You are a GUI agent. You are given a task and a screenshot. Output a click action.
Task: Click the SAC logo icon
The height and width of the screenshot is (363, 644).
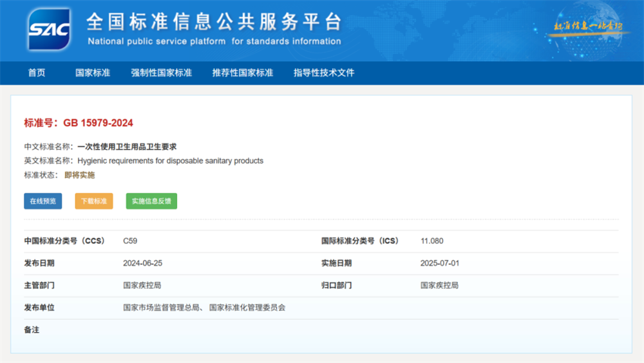(49, 30)
